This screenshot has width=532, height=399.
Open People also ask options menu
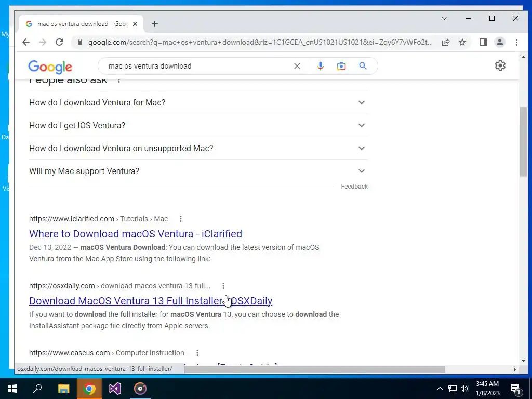click(x=119, y=81)
